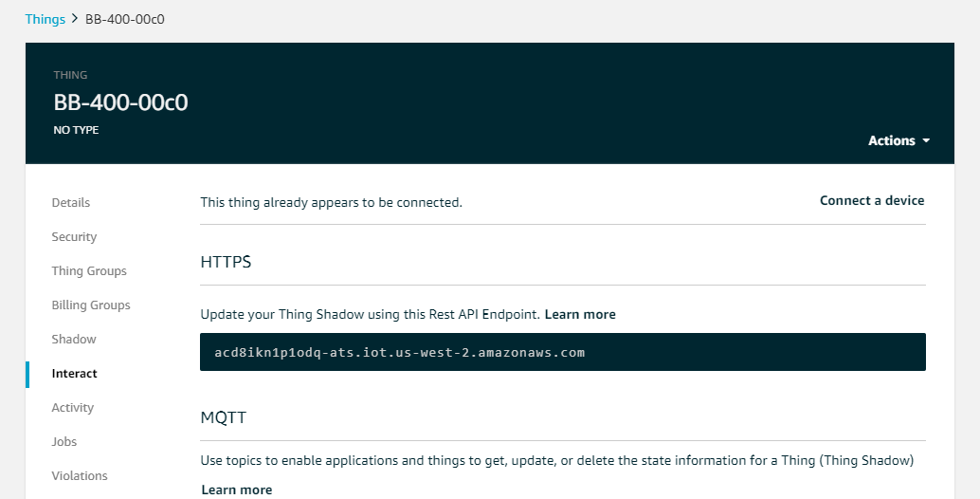Click 'Update your Thing Shadow' description text
The width and height of the screenshot is (980, 499).
pyautogui.click(x=370, y=315)
